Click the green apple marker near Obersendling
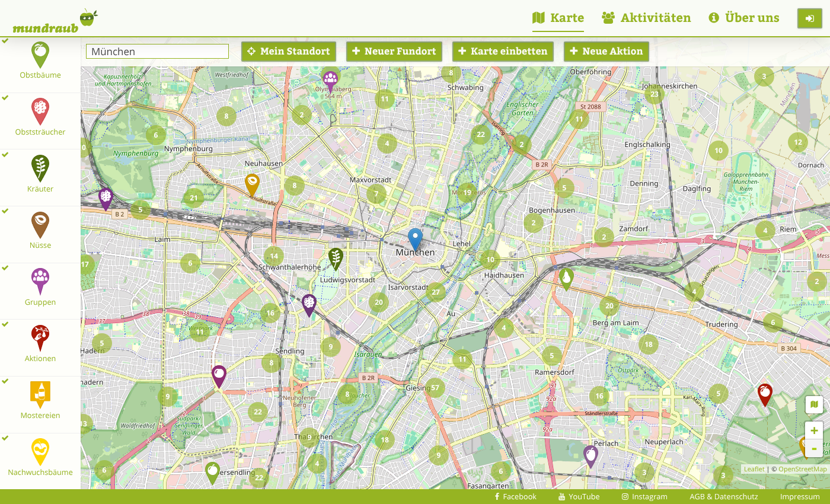Image resolution: width=830 pixels, height=504 pixels. click(212, 473)
